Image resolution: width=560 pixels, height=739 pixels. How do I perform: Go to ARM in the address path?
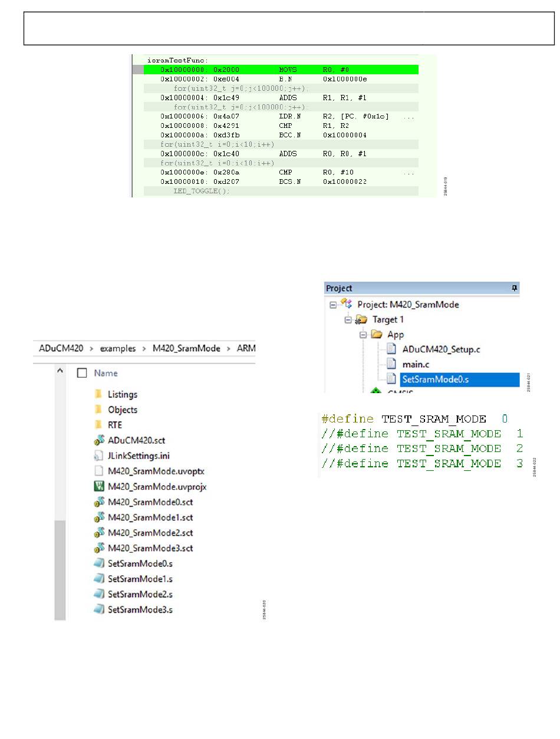click(246, 348)
